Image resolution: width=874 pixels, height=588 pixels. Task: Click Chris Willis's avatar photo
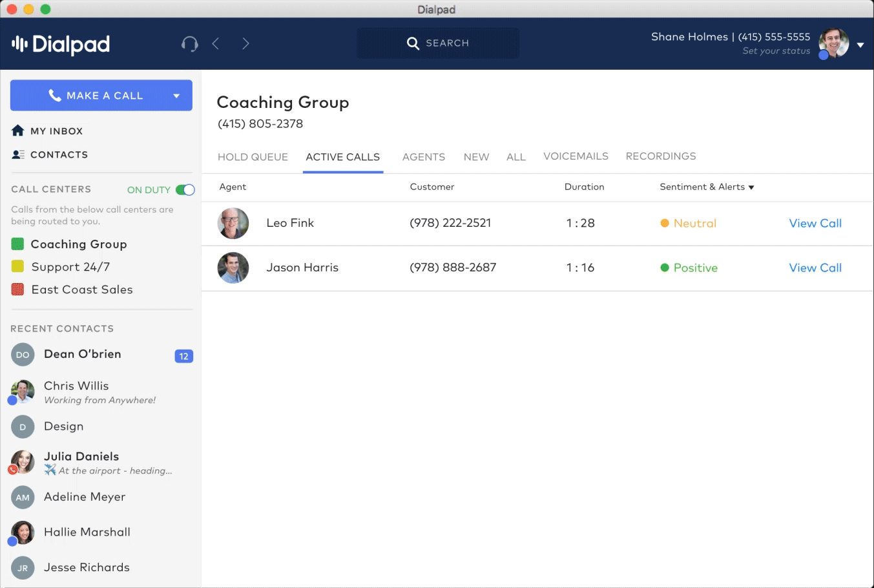[x=23, y=392]
